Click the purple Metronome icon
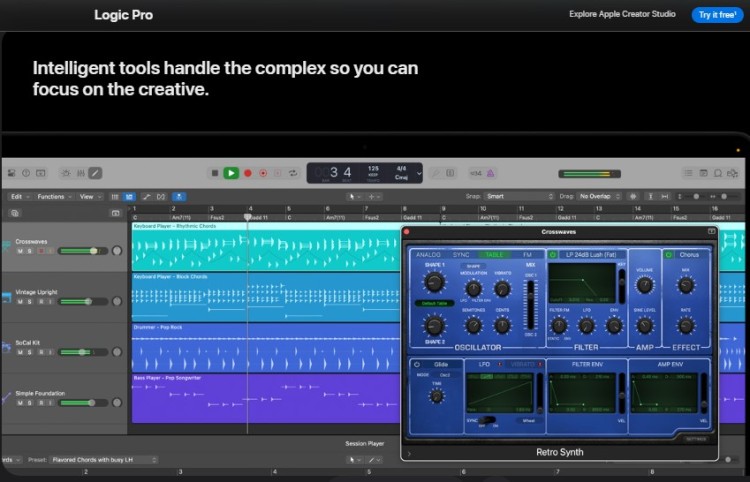The width and height of the screenshot is (750, 482). coord(490,173)
